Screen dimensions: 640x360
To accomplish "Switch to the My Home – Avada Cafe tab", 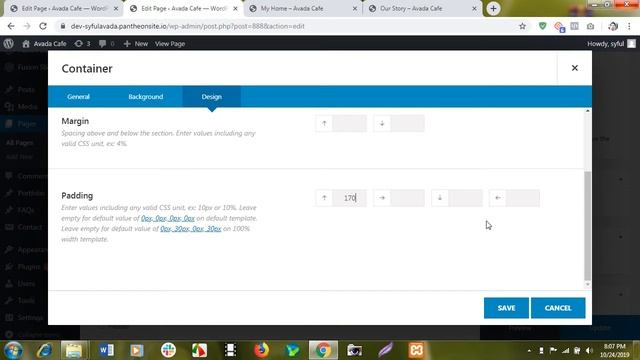I will click(x=303, y=9).
